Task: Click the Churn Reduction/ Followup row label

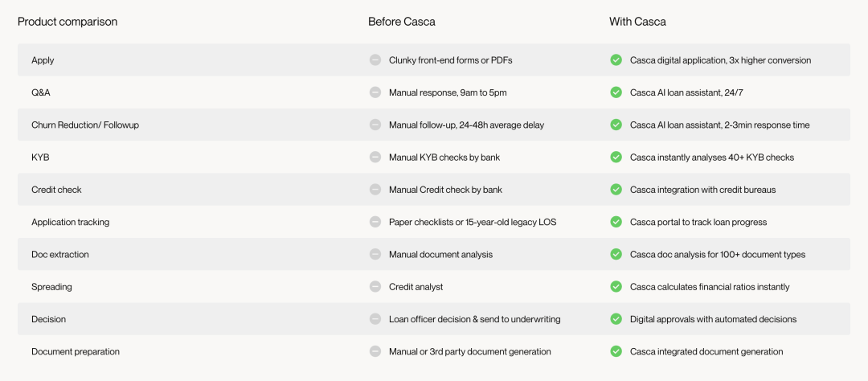Action: pos(85,125)
